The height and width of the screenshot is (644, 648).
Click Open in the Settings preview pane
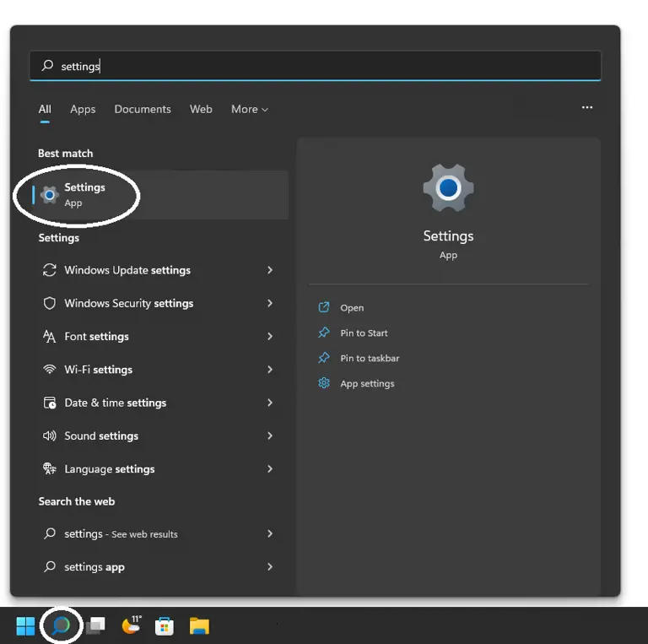point(352,308)
